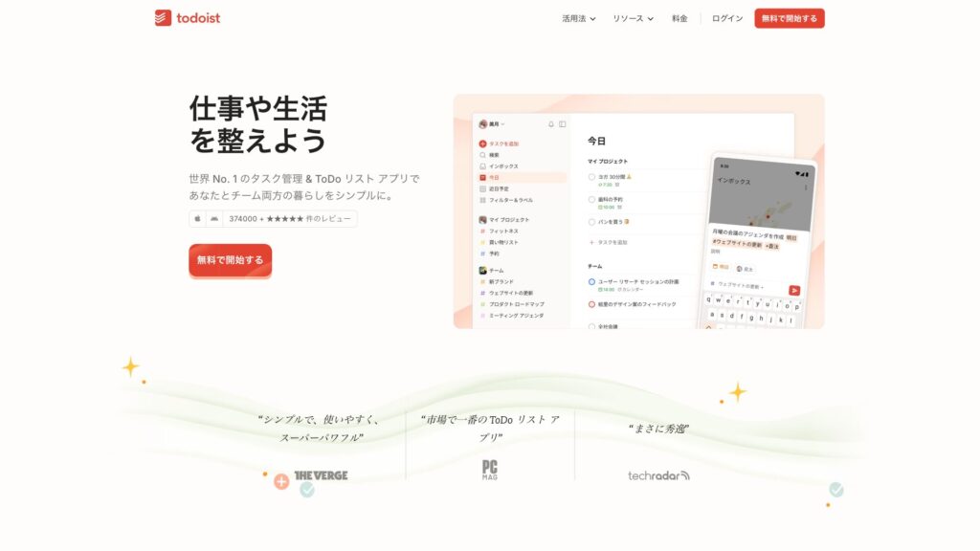Open the ログイン page

pyautogui.click(x=727, y=19)
